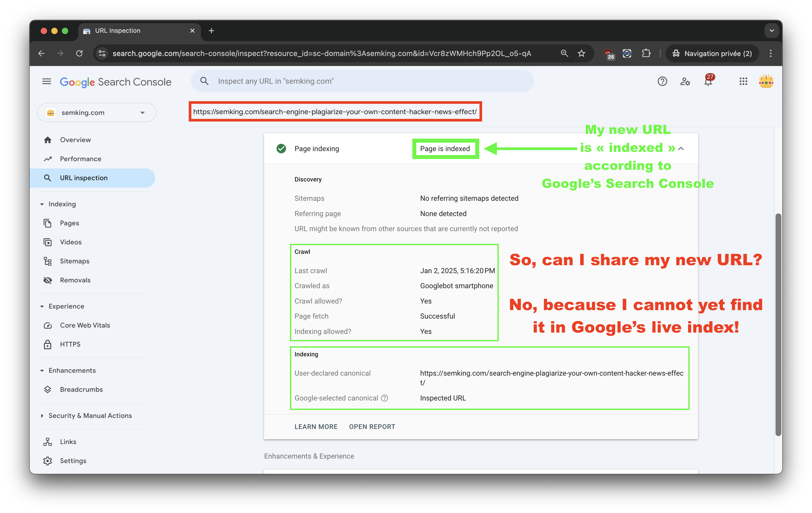The height and width of the screenshot is (513, 812).
Task: Open Core Web Vitals report
Action: point(93,325)
